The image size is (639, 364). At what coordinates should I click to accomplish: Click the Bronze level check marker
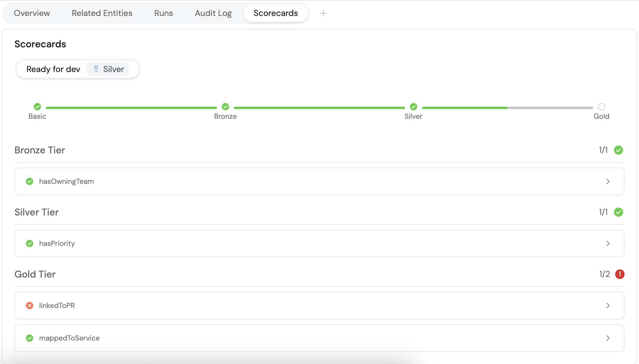[x=225, y=107]
